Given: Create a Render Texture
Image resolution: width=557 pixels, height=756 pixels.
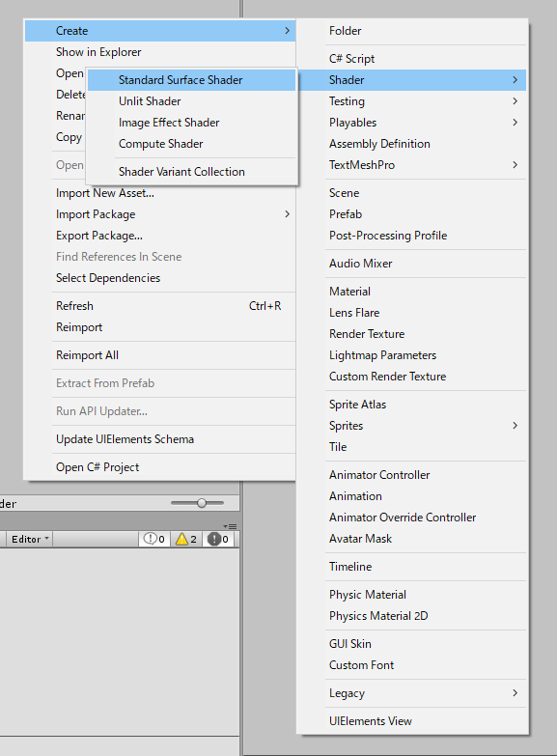Looking at the screenshot, I should point(412,334).
